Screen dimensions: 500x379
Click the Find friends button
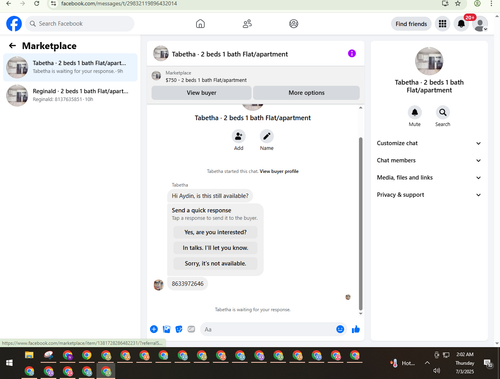click(x=411, y=24)
